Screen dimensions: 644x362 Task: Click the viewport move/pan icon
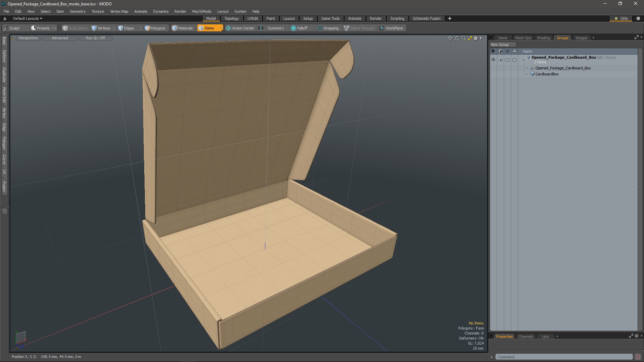click(450, 38)
